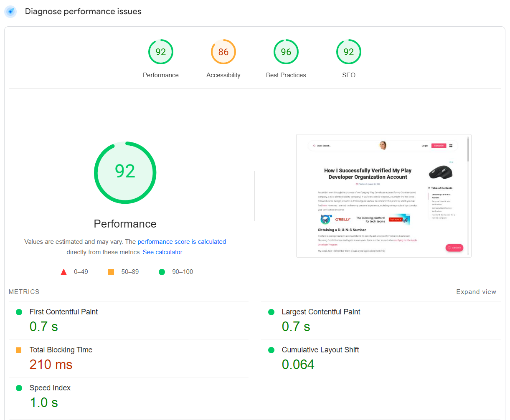510x420 pixels.
Task: Click the page screenshot thumbnail
Action: coord(383,195)
